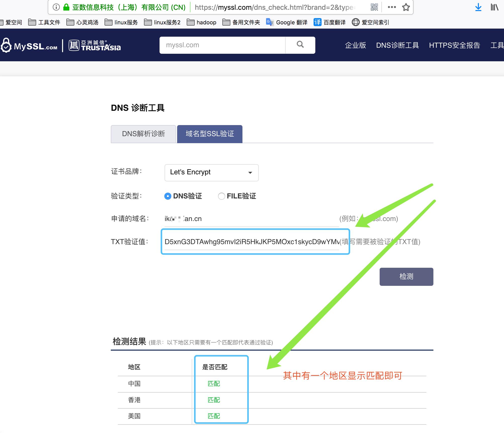Click the 匹配 result for 中国
The width and height of the screenshot is (504, 433).
click(x=214, y=384)
